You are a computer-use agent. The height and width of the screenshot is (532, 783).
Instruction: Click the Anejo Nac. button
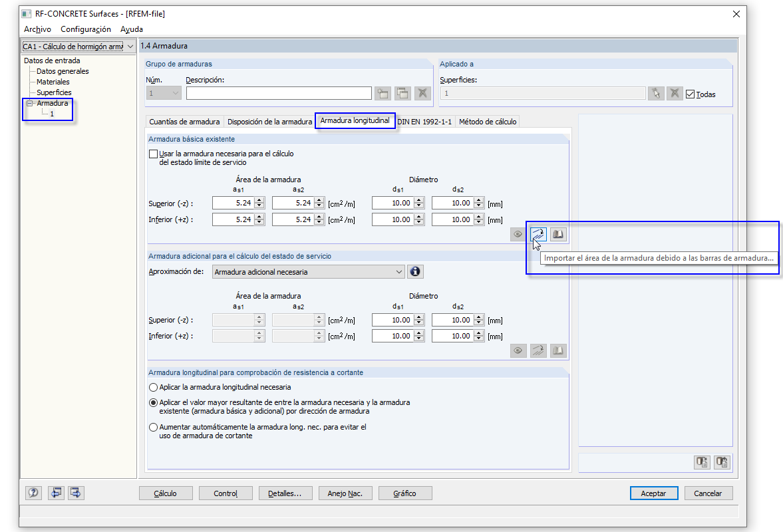(345, 493)
